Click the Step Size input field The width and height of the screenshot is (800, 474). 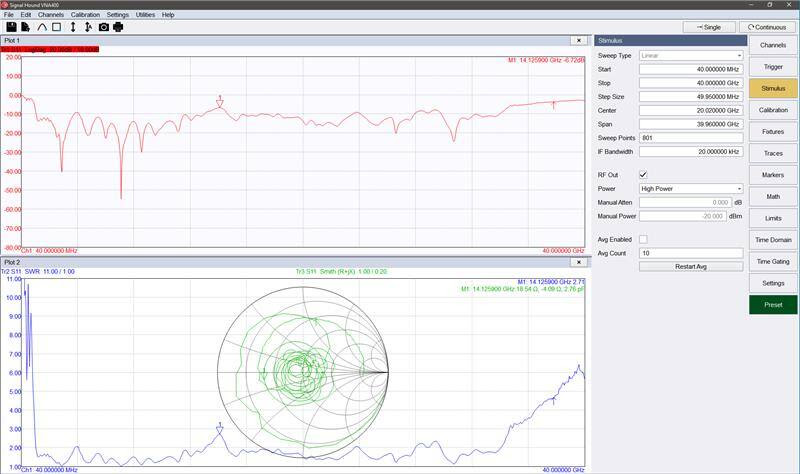[691, 96]
